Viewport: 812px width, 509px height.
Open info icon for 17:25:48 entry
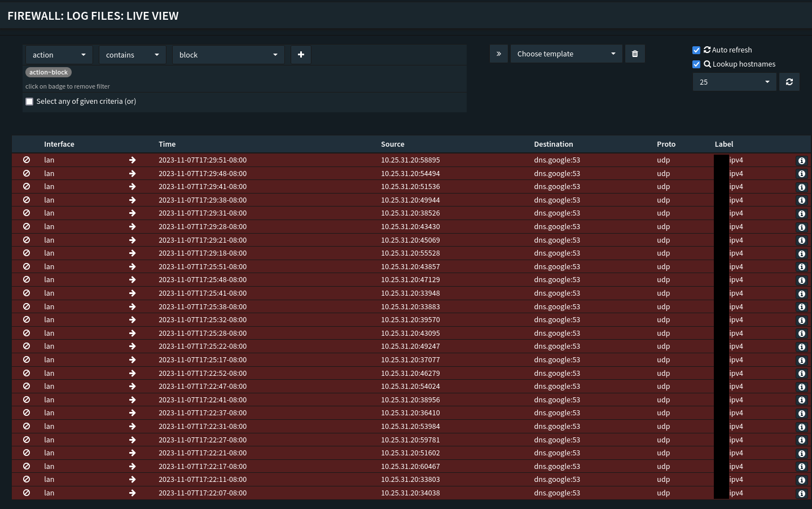tap(801, 280)
